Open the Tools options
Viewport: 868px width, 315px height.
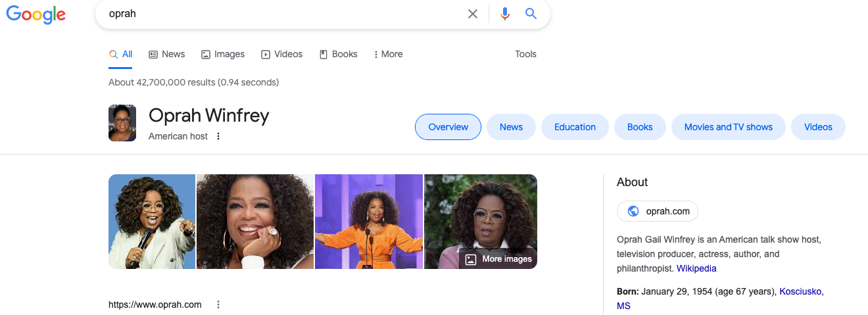525,55
